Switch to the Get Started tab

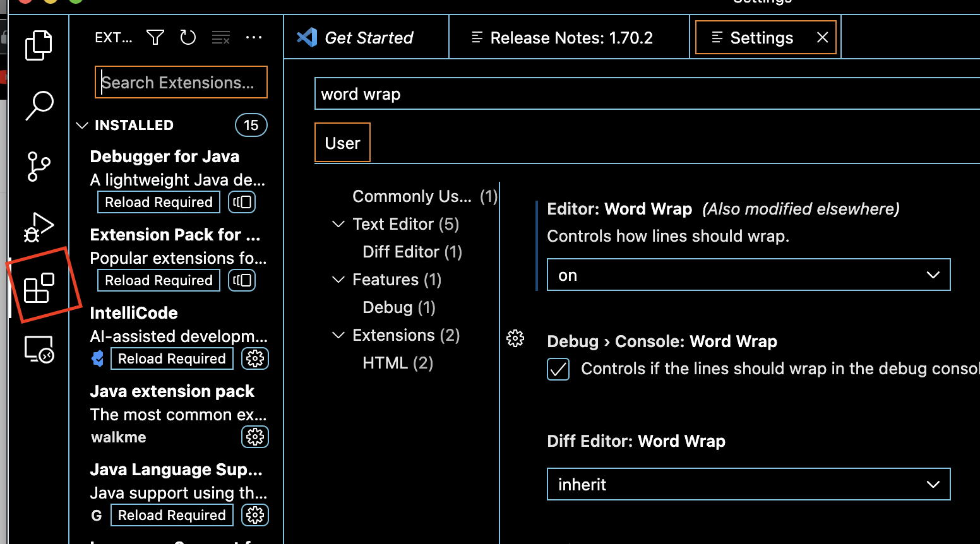[366, 37]
